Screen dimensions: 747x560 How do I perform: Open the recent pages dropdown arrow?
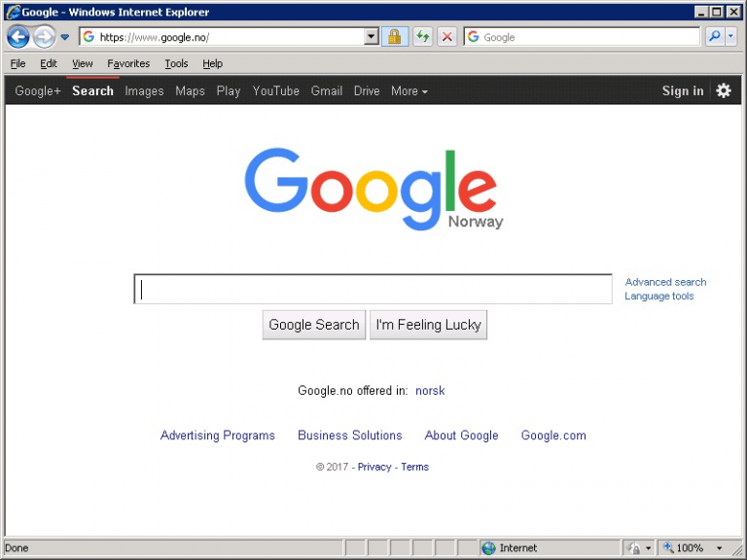pyautogui.click(x=65, y=37)
